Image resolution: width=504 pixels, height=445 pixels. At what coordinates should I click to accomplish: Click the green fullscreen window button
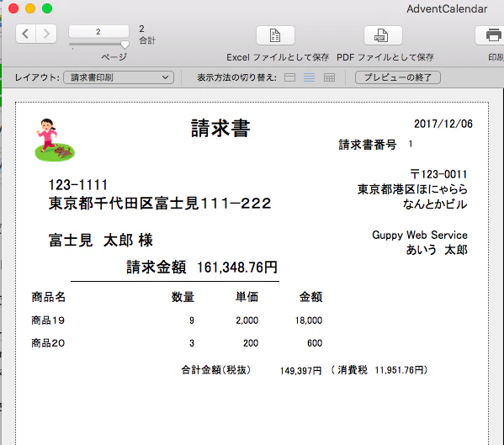[x=47, y=8]
